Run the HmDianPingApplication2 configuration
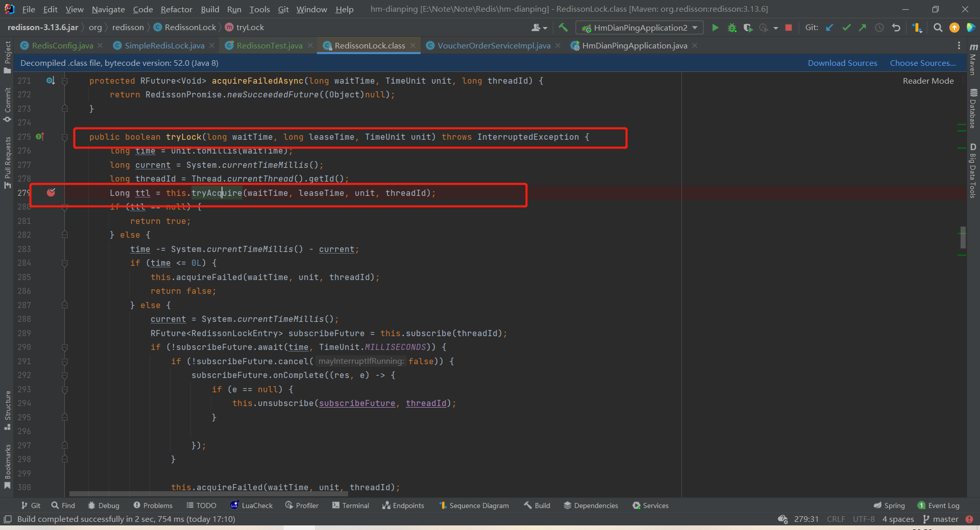 (715, 28)
